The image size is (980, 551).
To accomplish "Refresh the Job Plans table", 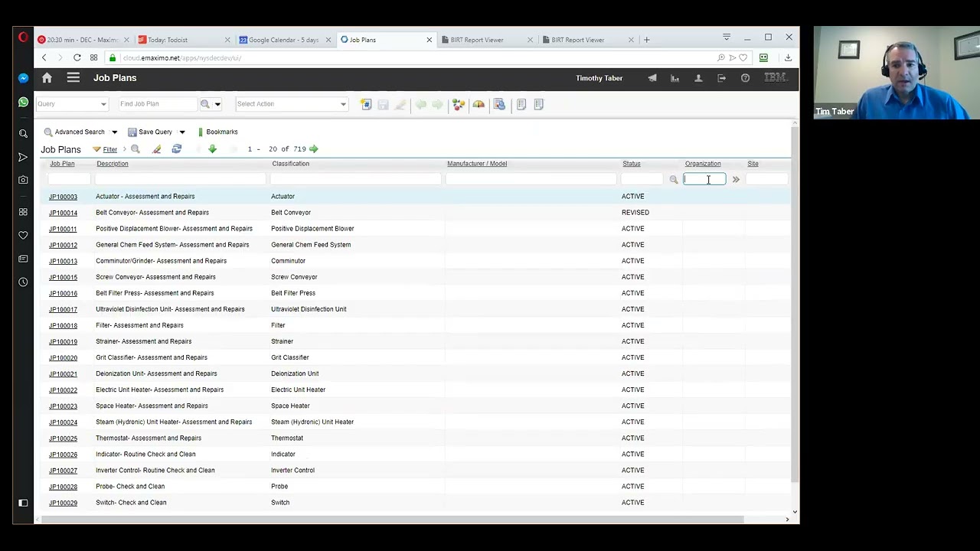I will click(x=177, y=149).
